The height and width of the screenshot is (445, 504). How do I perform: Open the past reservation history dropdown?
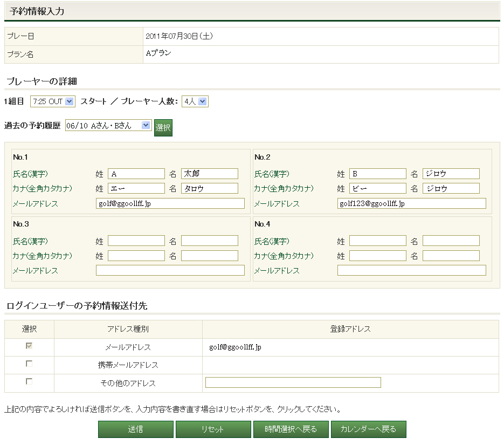coord(108,125)
